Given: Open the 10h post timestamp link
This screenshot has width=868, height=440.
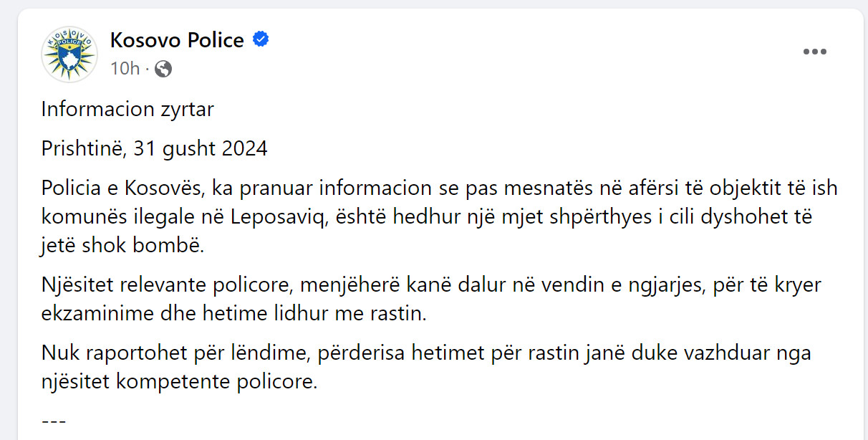Looking at the screenshot, I should point(125,69).
